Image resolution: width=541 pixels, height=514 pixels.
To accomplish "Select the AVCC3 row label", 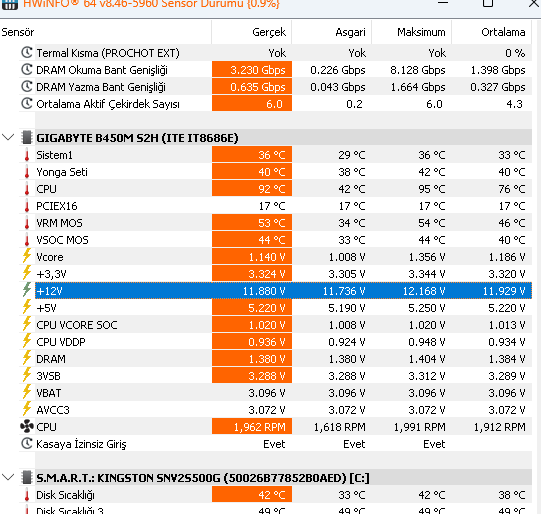I will click(x=53, y=410).
